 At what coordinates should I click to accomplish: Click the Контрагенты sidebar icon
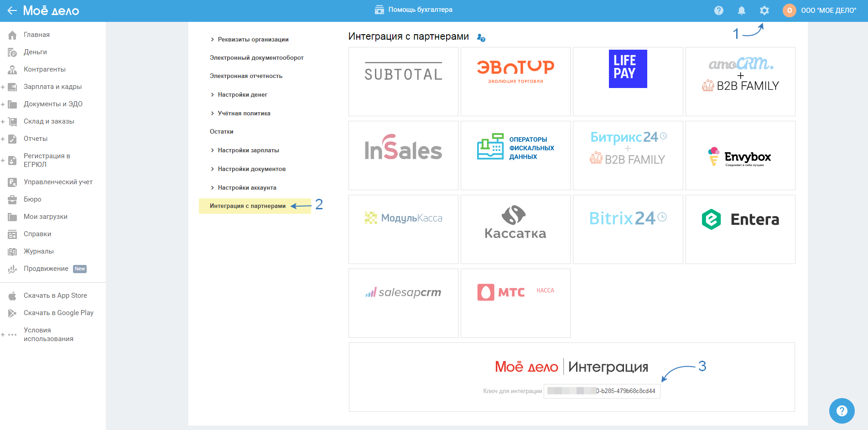[12, 70]
